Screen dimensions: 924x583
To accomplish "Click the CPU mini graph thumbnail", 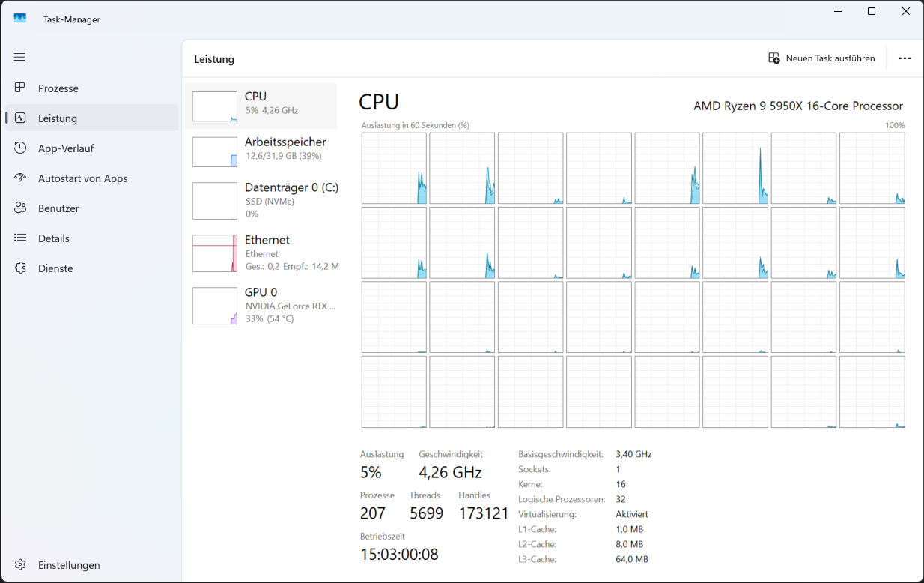I will tap(215, 106).
